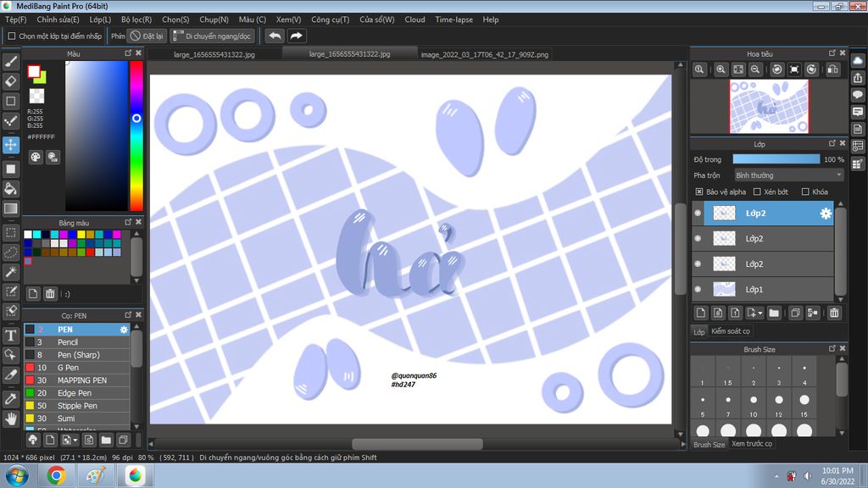Screen dimensions: 868x488
Task: Open Google Chrome from the taskbar
Action: [56, 476]
